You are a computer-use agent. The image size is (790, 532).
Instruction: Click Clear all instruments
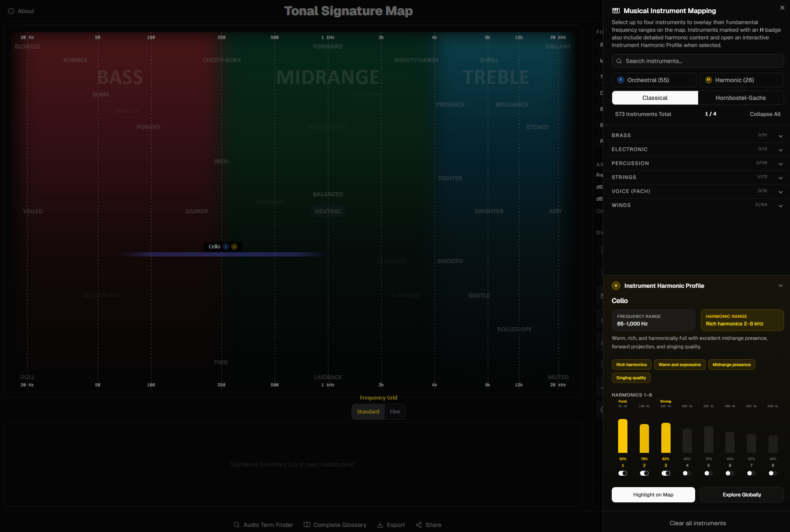click(698, 524)
